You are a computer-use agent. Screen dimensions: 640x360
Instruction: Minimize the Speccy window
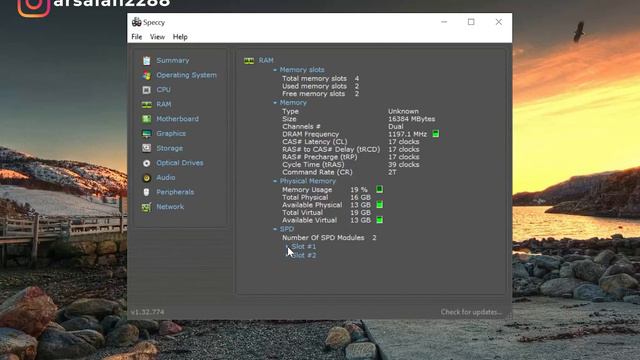coord(444,22)
